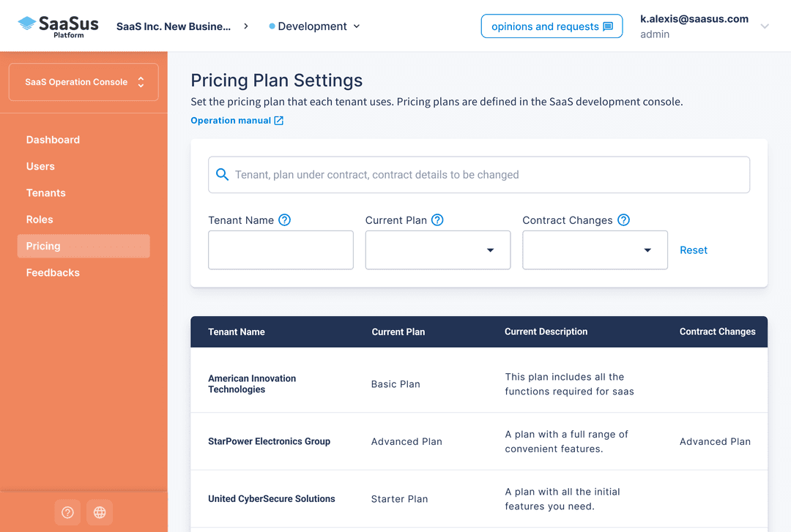Select Dashboard in the sidebar
The width and height of the screenshot is (791, 532).
[x=53, y=140]
